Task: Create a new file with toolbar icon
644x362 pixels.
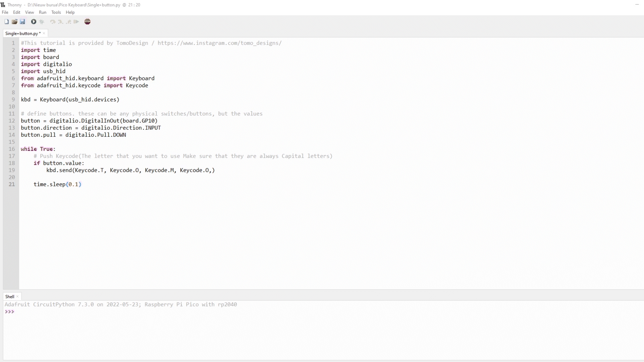Action: point(6,22)
